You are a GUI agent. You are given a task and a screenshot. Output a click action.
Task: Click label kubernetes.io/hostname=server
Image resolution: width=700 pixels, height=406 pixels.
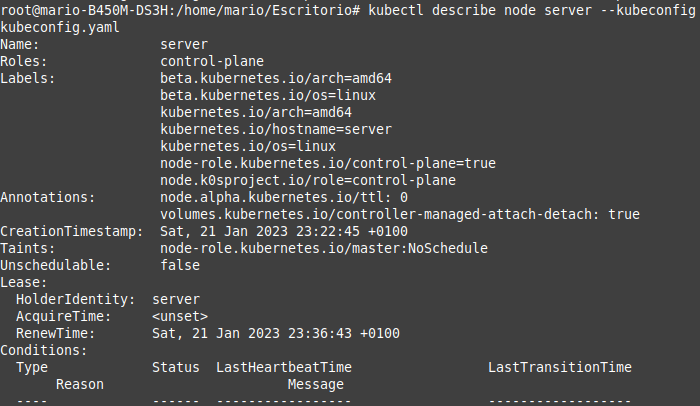[276, 130]
